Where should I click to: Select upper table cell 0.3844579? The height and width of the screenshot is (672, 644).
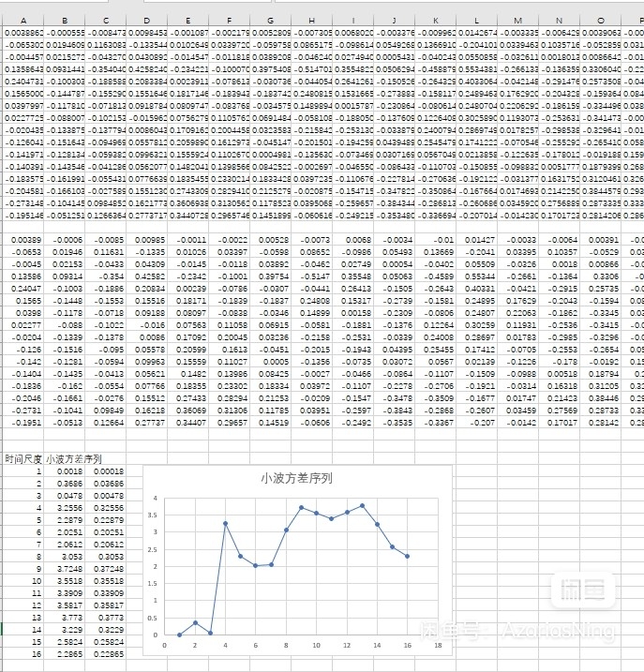pos(600,190)
